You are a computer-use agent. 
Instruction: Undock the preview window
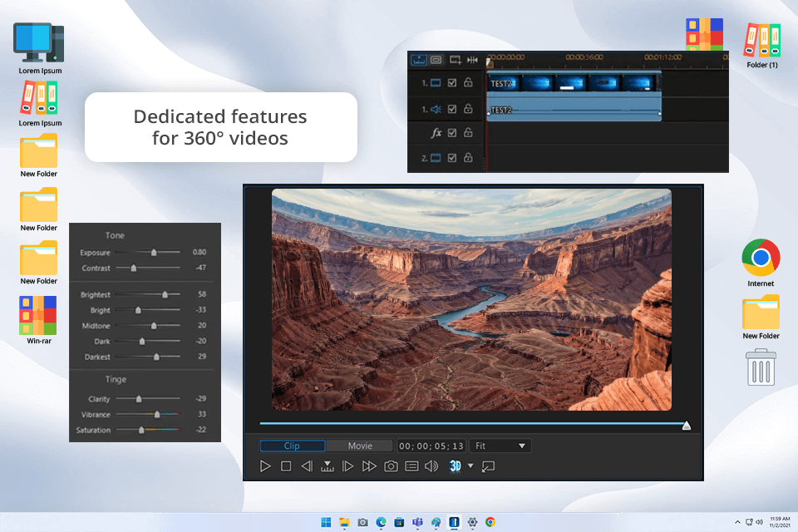click(x=488, y=465)
